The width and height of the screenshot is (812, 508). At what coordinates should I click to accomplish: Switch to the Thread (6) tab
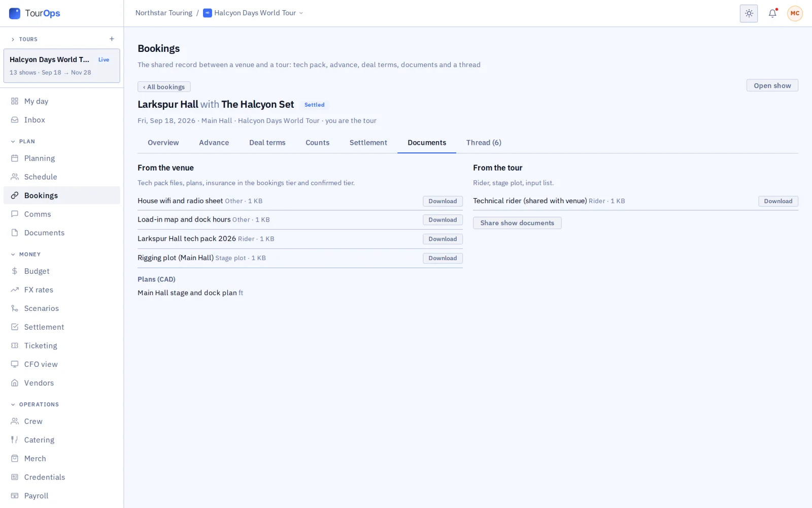[484, 143]
